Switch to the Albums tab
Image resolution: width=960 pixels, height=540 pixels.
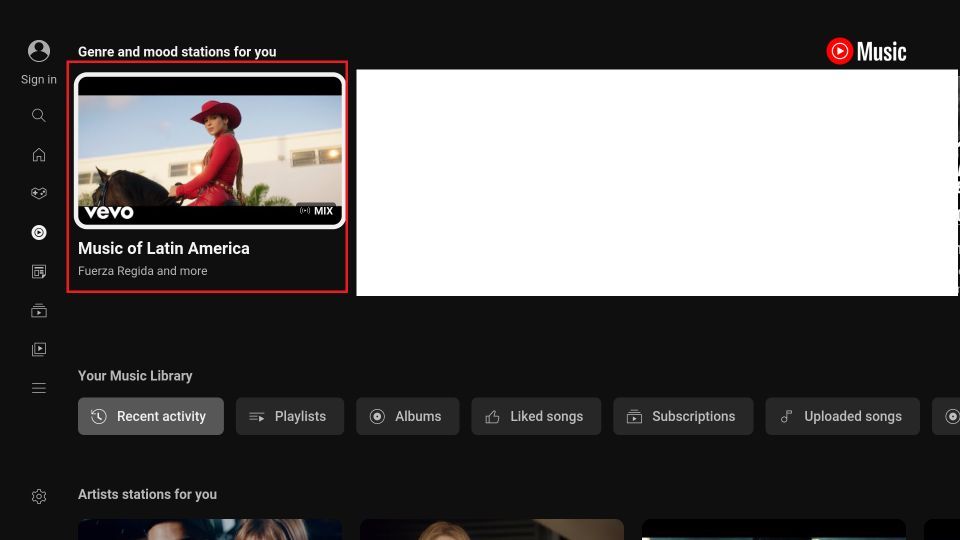[407, 416]
